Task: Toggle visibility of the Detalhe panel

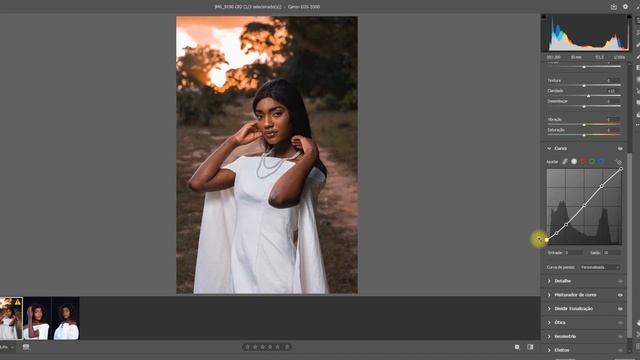Action: point(620,281)
